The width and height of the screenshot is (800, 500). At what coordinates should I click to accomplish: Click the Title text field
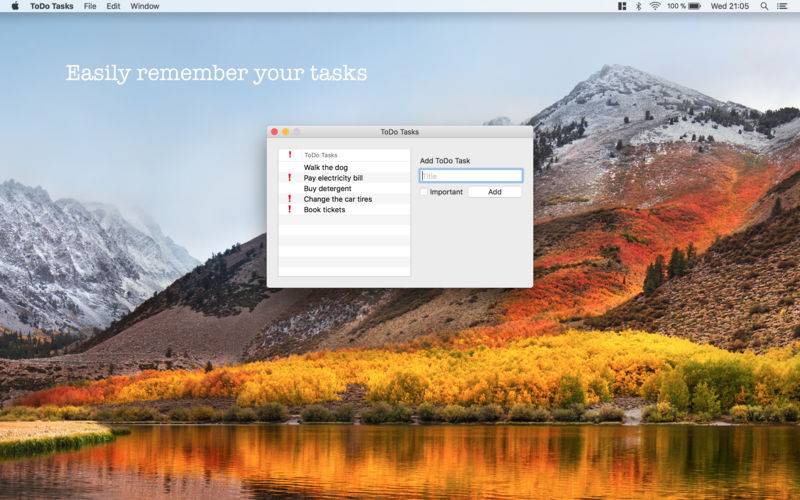[471, 176]
